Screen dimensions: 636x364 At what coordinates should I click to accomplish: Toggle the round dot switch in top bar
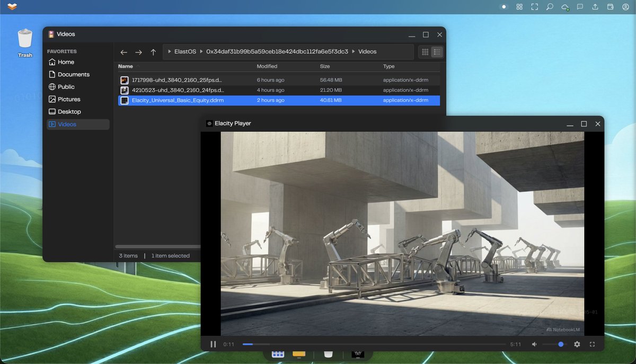click(x=504, y=7)
